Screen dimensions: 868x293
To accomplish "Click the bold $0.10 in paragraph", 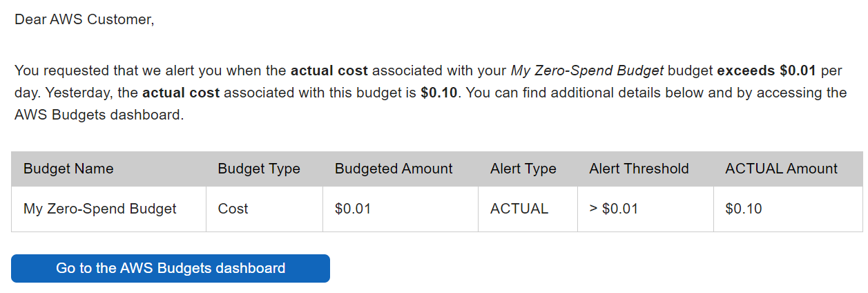I will tap(439, 93).
